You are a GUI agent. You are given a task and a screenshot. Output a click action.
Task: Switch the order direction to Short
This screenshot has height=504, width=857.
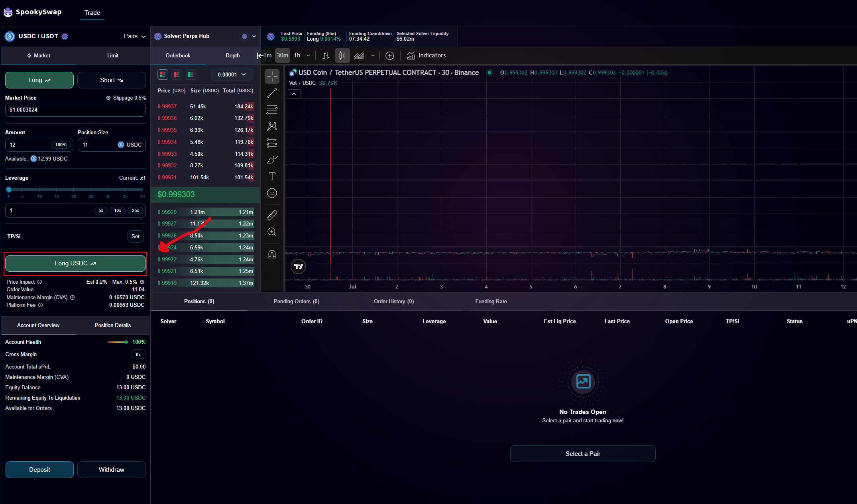point(111,80)
